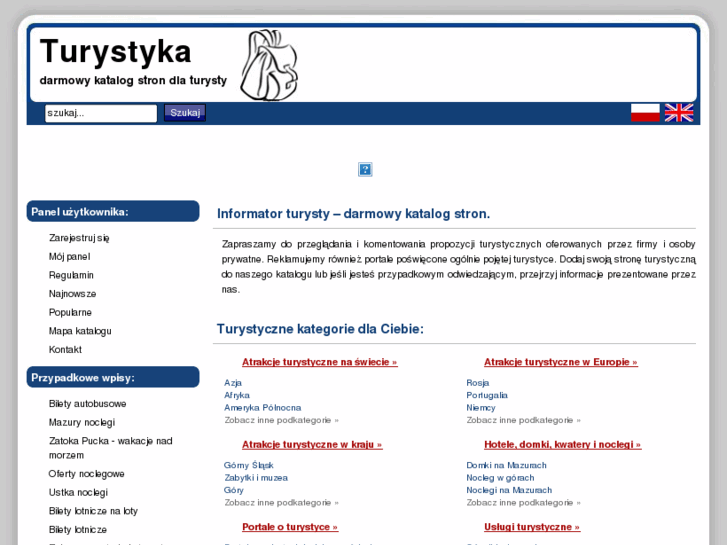Select Górny Śląsk subcategory
Screen dimensions: 727x545
point(249,465)
